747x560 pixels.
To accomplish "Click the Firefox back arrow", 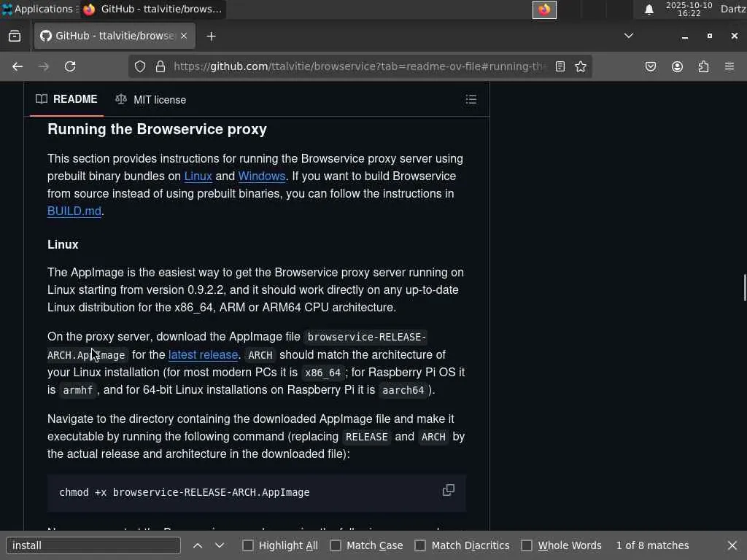I will pyautogui.click(x=18, y=66).
